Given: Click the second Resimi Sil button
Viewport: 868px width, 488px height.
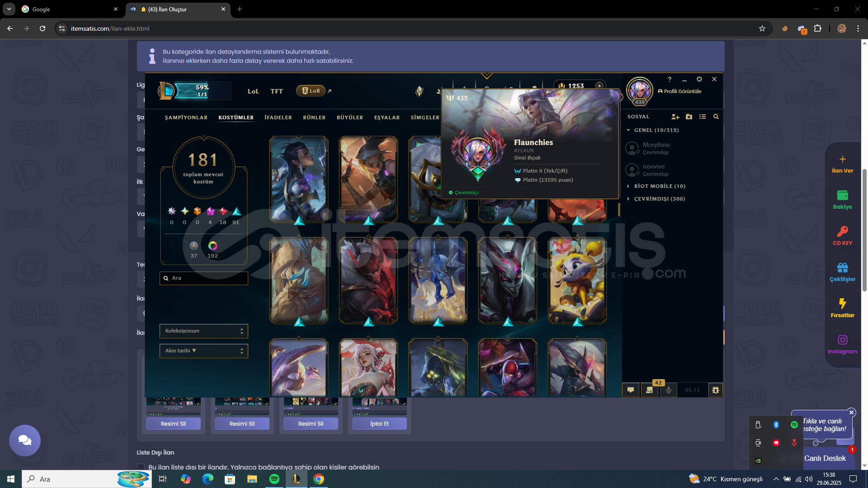Looking at the screenshot, I should point(242,424).
